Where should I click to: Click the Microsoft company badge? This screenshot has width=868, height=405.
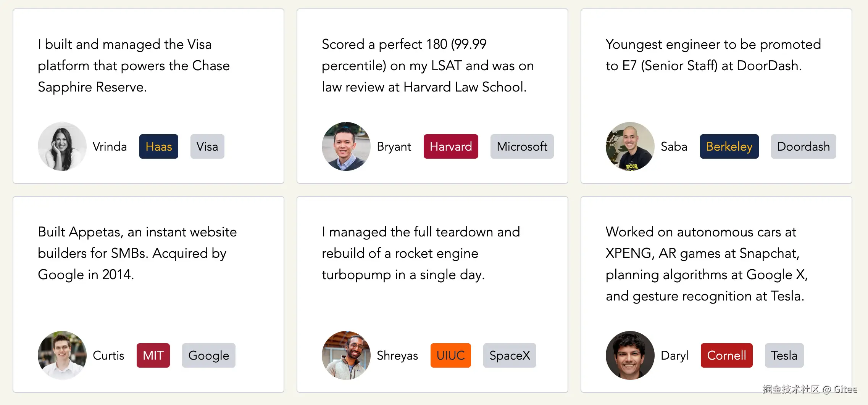pyautogui.click(x=522, y=146)
